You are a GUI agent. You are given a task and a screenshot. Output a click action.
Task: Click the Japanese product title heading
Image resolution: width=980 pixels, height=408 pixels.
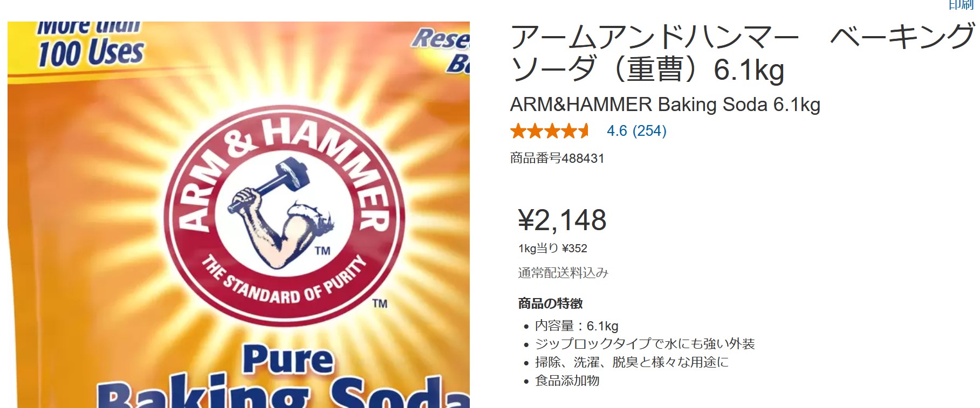tap(743, 53)
